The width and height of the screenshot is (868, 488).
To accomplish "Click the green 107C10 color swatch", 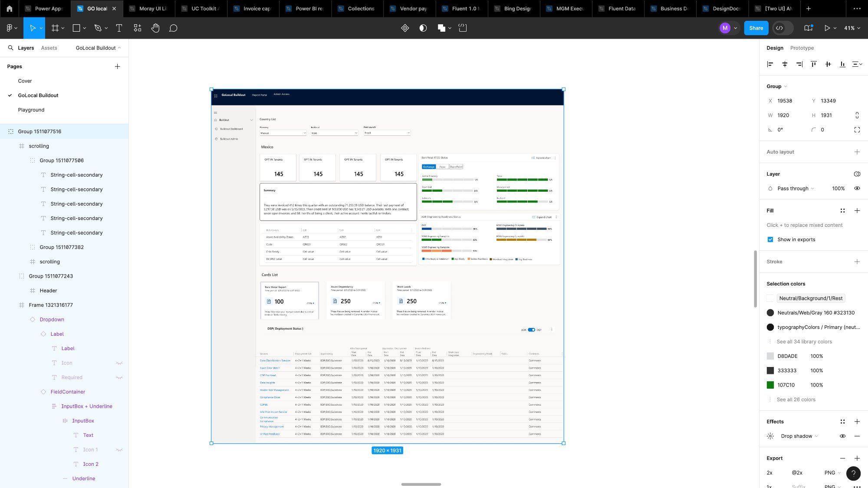I will (770, 385).
